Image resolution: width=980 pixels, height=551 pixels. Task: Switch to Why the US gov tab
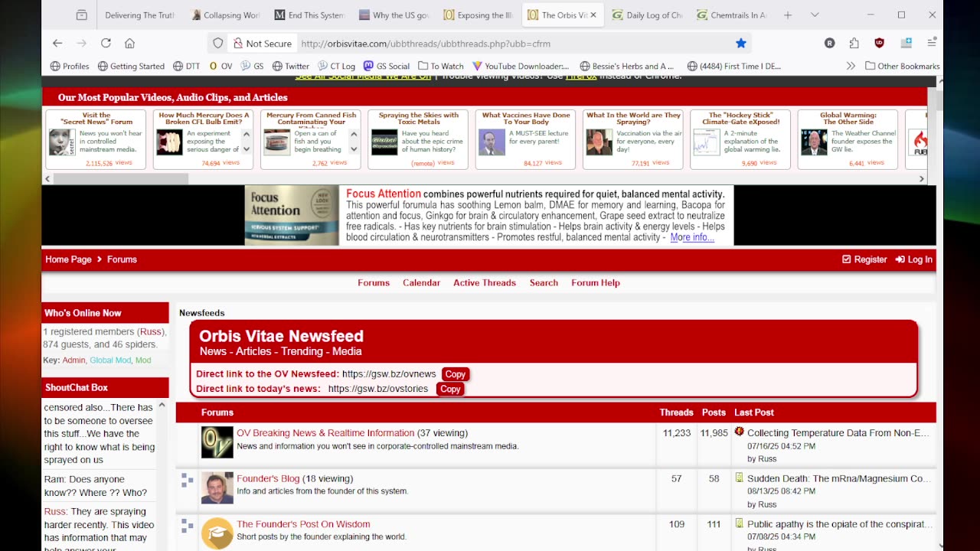tap(394, 15)
